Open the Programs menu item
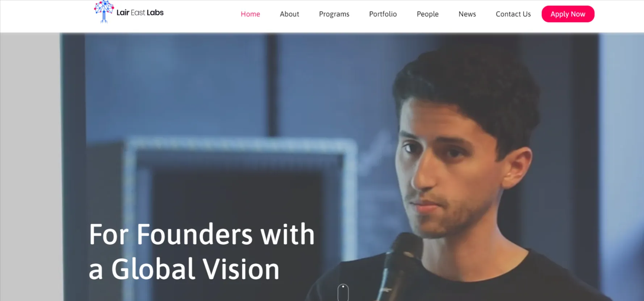The image size is (644, 301). tap(334, 14)
